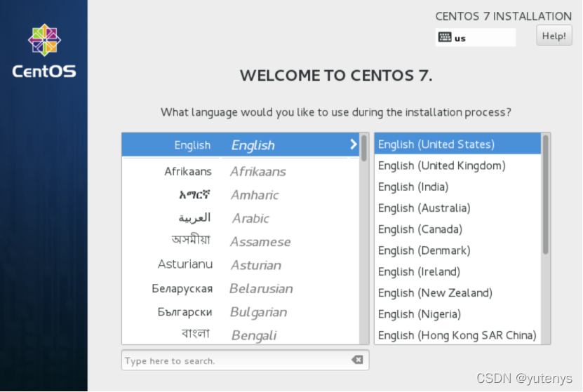Pick English (Denmark) locale
583x392 pixels.
coord(457,250)
